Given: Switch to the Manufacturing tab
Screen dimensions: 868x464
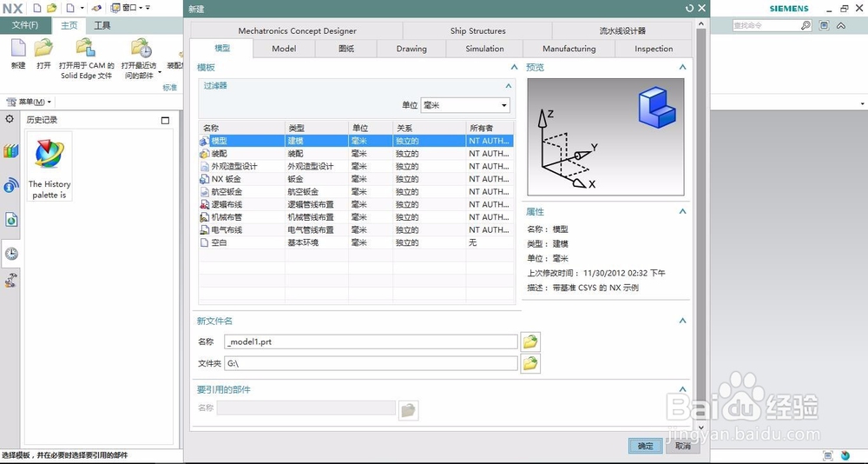Looking at the screenshot, I should 569,49.
